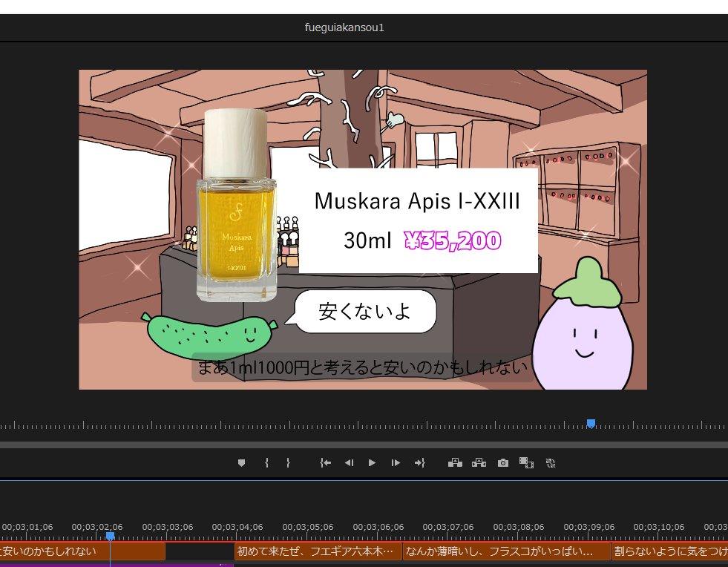This screenshot has width=728, height=567.
Task: Click the perfume bottle image in preview
Action: 236,206
